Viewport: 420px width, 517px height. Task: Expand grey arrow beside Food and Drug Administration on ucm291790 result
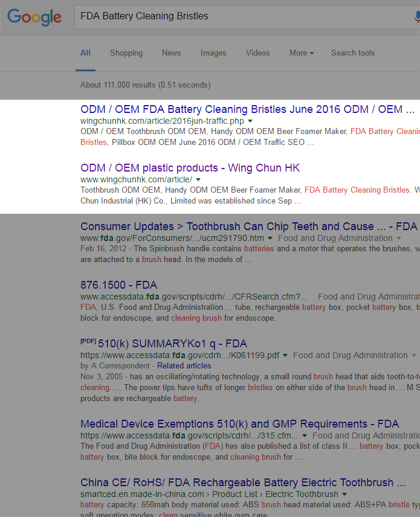(x=399, y=238)
